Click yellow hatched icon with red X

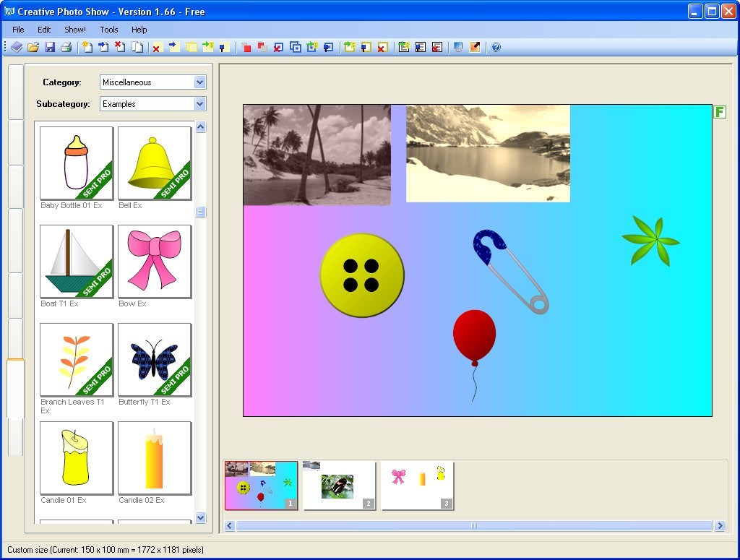[x=158, y=47]
